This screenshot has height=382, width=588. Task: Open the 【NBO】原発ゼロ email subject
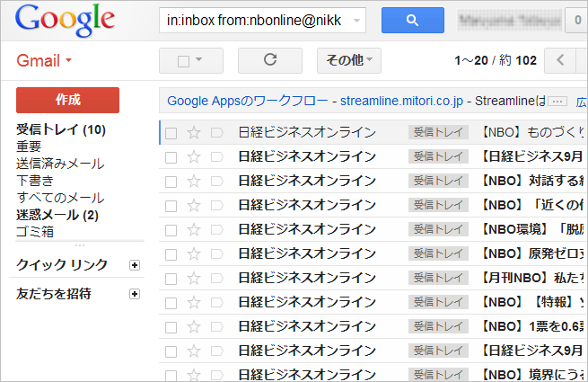[x=532, y=253]
